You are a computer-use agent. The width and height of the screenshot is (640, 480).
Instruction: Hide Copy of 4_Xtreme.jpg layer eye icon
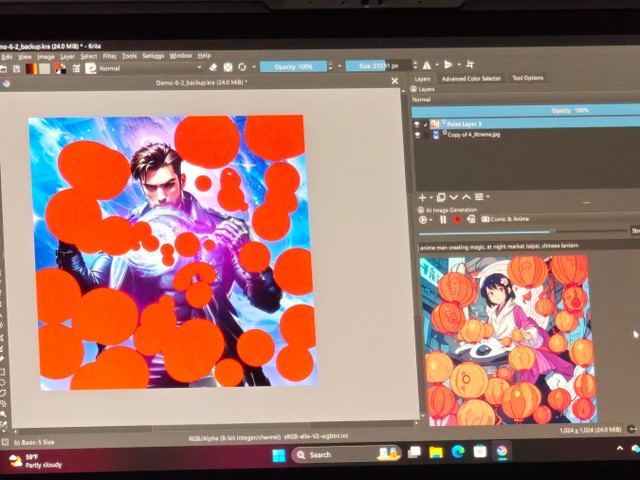(x=417, y=135)
